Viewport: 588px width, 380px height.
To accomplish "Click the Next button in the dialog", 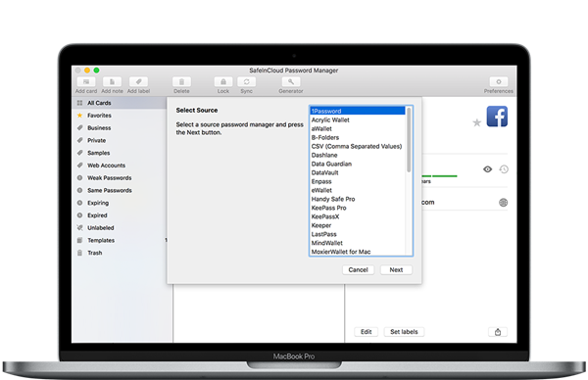I will 396,270.
